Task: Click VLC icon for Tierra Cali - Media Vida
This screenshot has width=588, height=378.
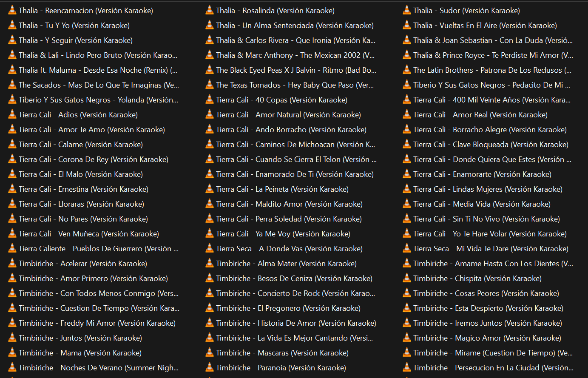Action: click(x=407, y=204)
